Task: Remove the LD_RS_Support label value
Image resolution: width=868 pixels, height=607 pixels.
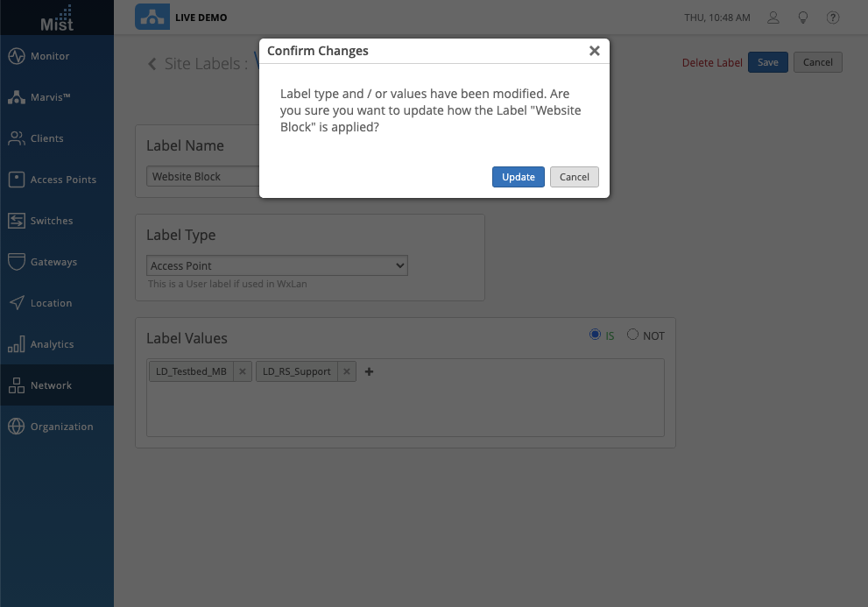Action: click(347, 371)
